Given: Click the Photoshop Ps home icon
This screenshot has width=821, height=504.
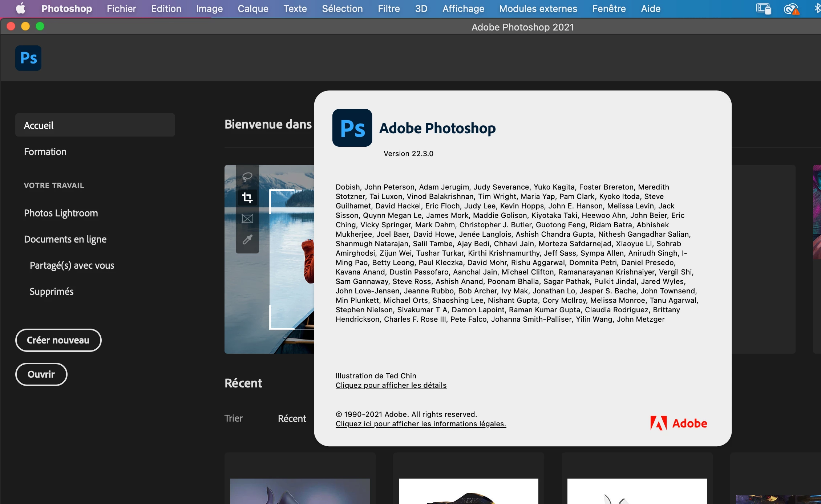Looking at the screenshot, I should [x=28, y=58].
